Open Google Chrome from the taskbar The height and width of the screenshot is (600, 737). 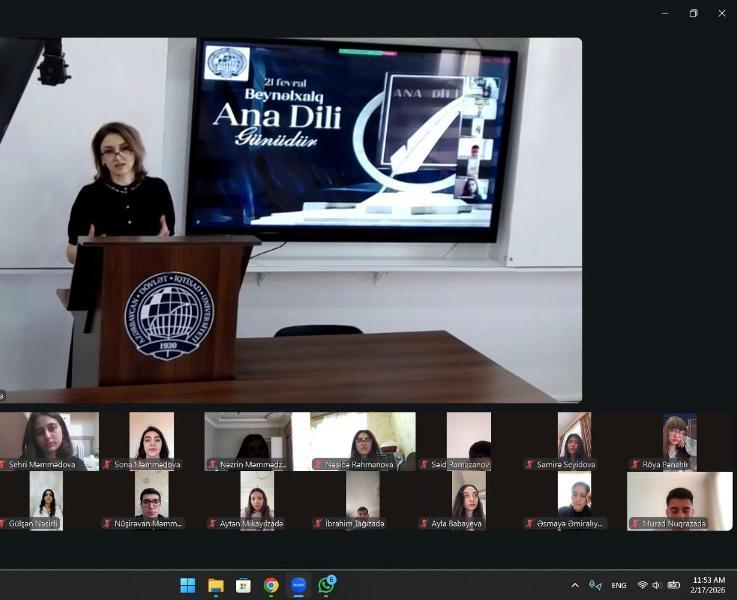271,585
